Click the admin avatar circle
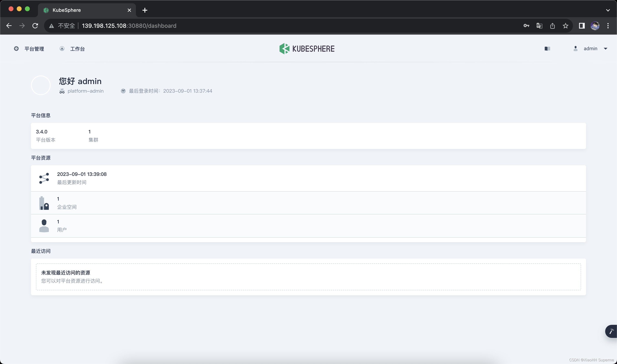The height and width of the screenshot is (364, 617). coord(41,85)
